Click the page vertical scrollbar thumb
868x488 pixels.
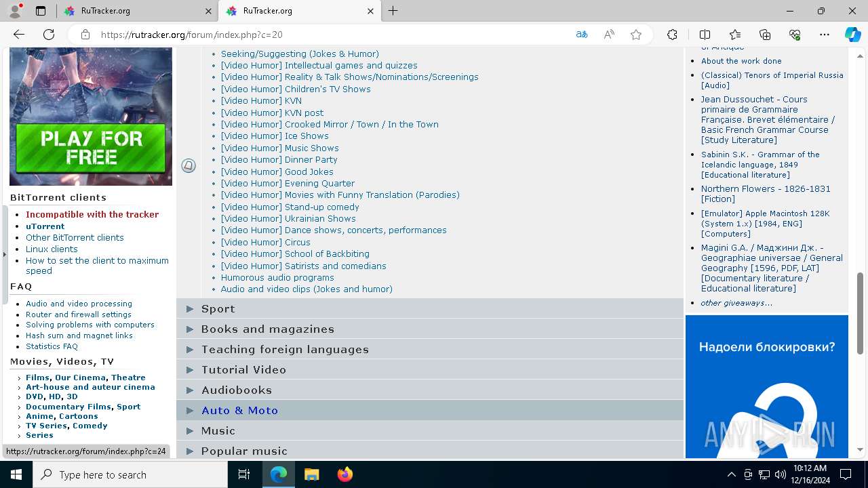861,312
